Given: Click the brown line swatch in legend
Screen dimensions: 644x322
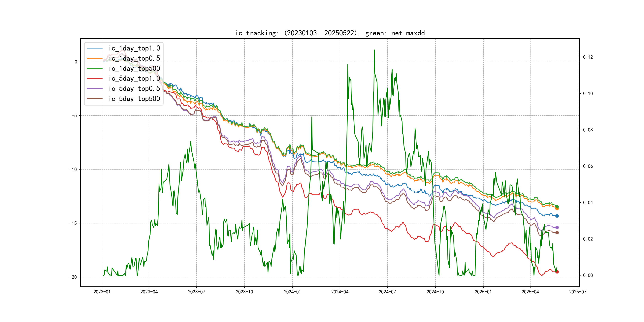Looking at the screenshot, I should click(95, 99).
